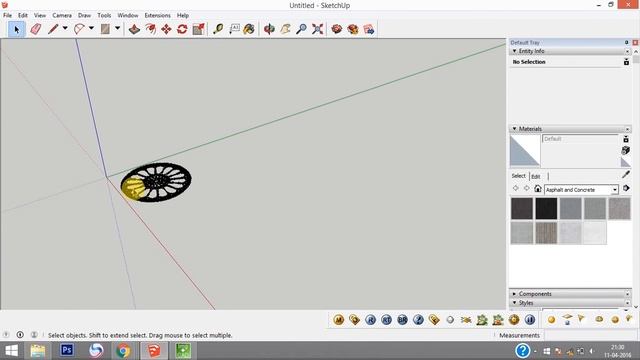The width and height of the screenshot is (640, 360).
Task: Open the Arc tool dropdown arrow
Action: [91, 28]
